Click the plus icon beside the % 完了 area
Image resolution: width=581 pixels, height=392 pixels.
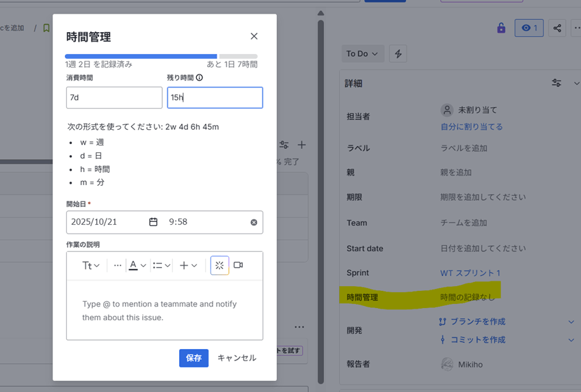point(301,145)
